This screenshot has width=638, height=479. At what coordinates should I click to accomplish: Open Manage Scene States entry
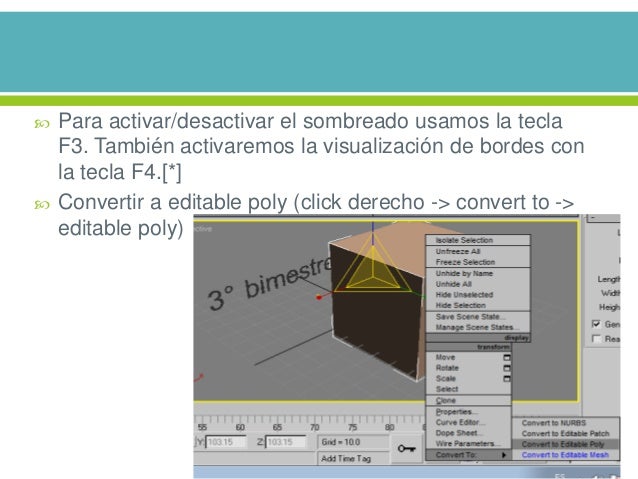[x=477, y=327]
